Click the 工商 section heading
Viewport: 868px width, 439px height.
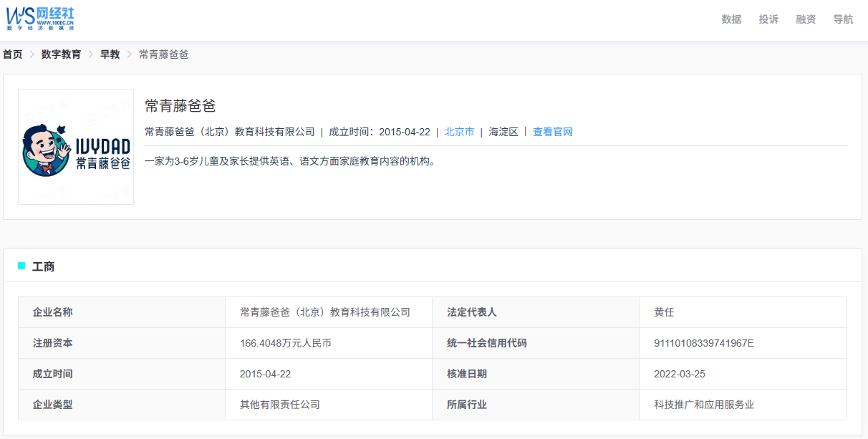44,266
